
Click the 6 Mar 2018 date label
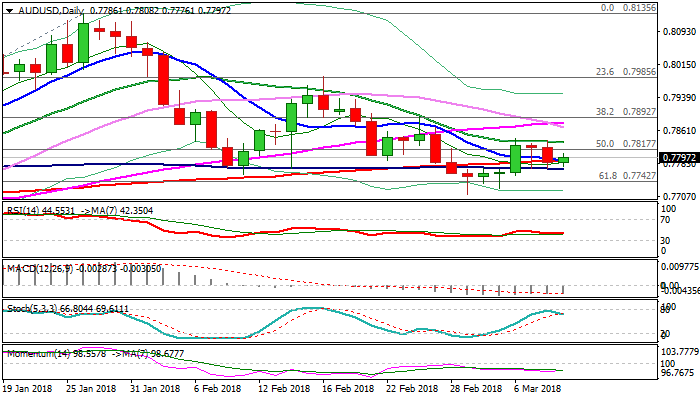(x=538, y=388)
